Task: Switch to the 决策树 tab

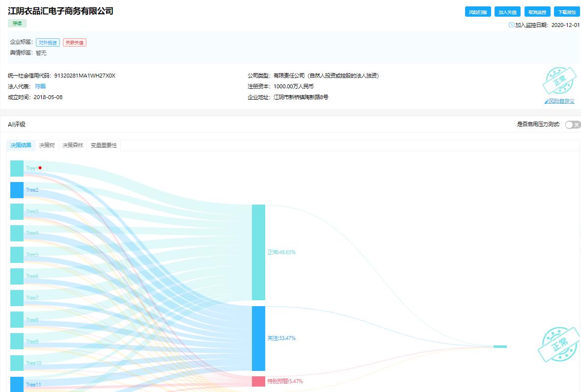Action: (x=47, y=146)
